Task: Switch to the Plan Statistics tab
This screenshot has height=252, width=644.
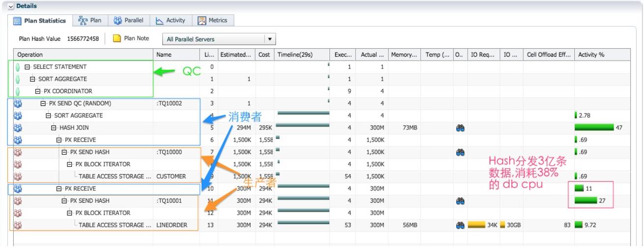Action: [x=40, y=21]
